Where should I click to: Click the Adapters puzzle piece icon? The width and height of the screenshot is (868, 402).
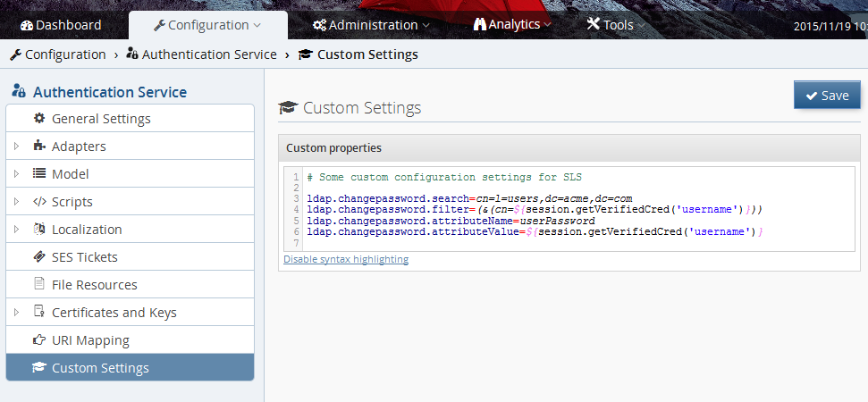click(38, 146)
